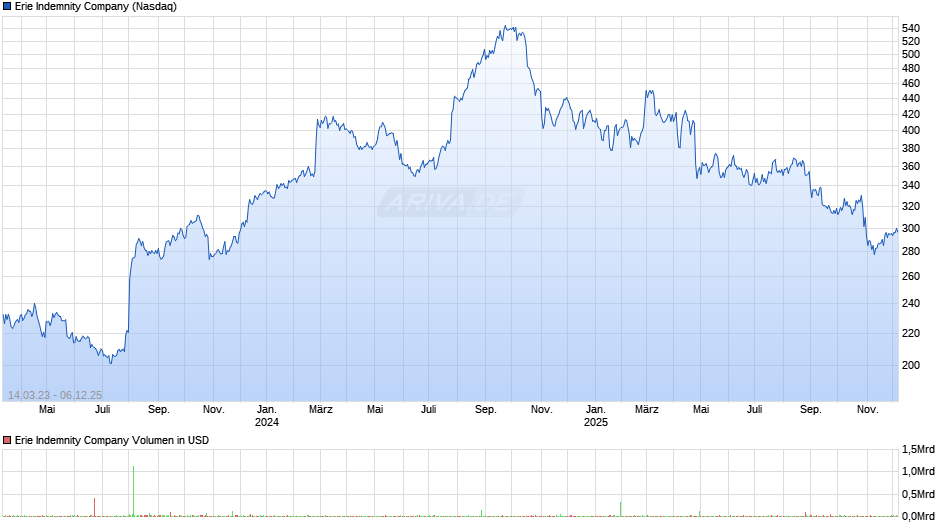
Task: Click the 'Jan. 2024' axis label
Action: point(267,416)
